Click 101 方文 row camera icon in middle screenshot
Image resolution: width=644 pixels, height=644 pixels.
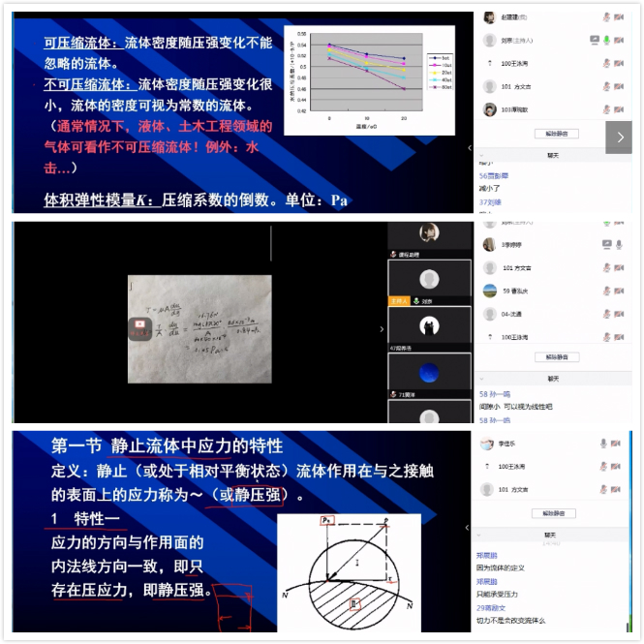pyautogui.click(x=619, y=268)
